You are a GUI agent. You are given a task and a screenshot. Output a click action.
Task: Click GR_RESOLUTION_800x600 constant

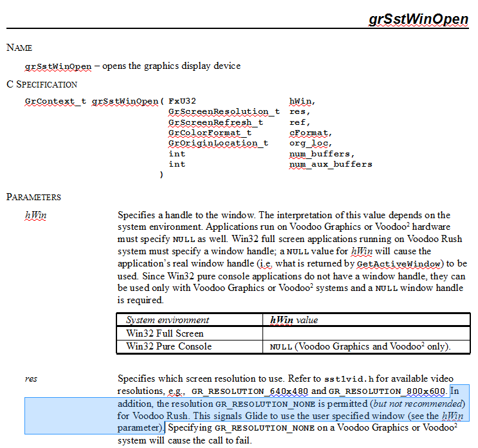coord(387,391)
